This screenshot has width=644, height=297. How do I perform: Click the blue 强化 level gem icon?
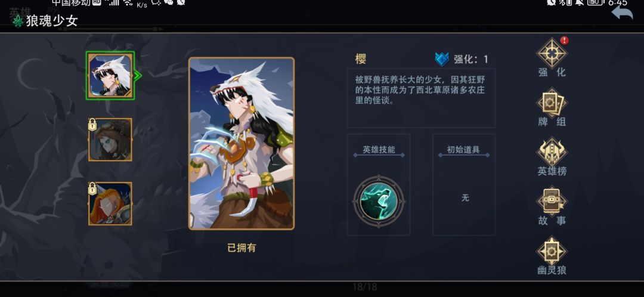coord(442,59)
